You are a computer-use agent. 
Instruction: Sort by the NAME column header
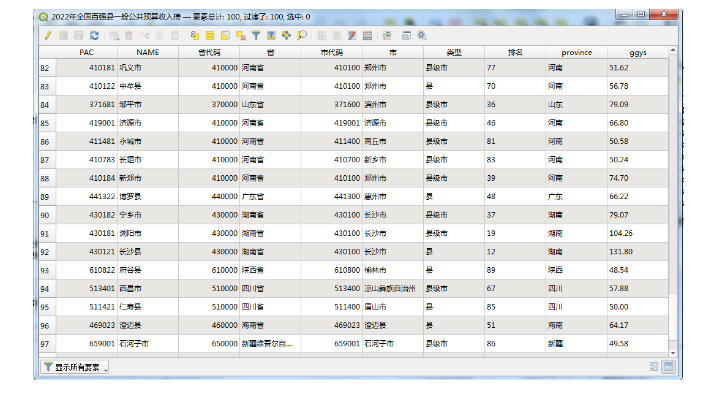click(148, 52)
